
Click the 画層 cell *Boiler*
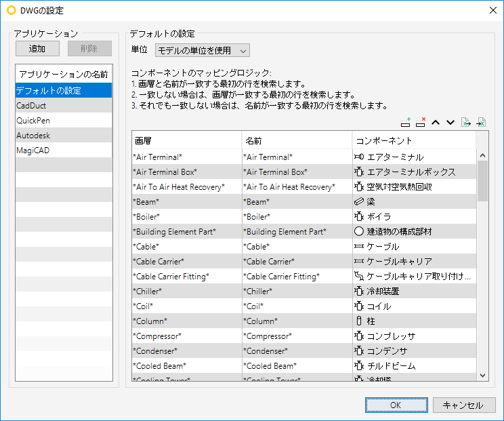[x=187, y=217]
